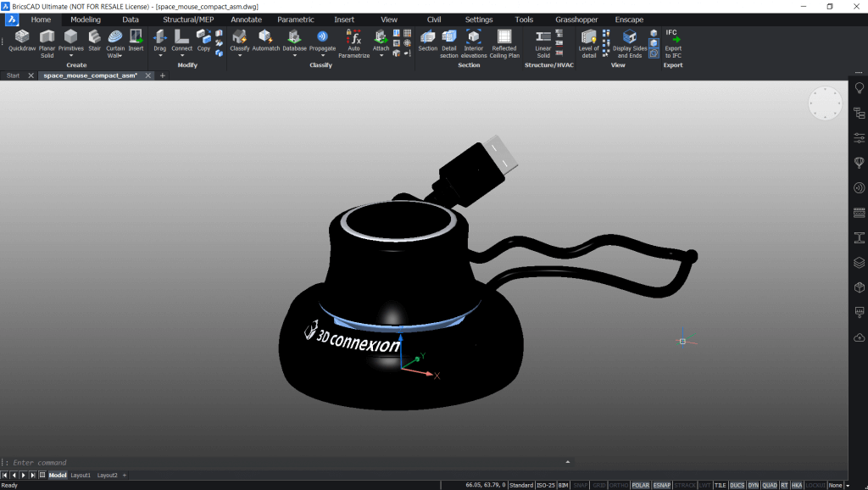The height and width of the screenshot is (490, 868).
Task: Toggle ESNAP on the status bar
Action: (662, 484)
